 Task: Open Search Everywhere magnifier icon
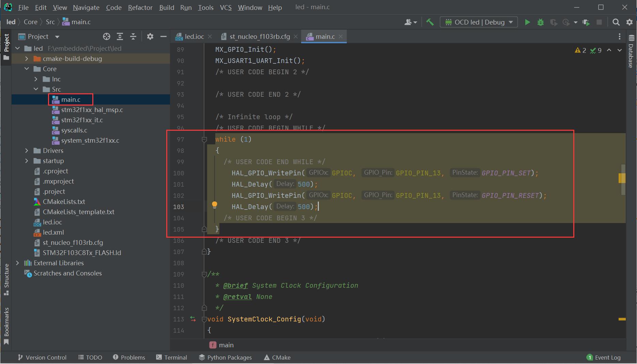(616, 22)
